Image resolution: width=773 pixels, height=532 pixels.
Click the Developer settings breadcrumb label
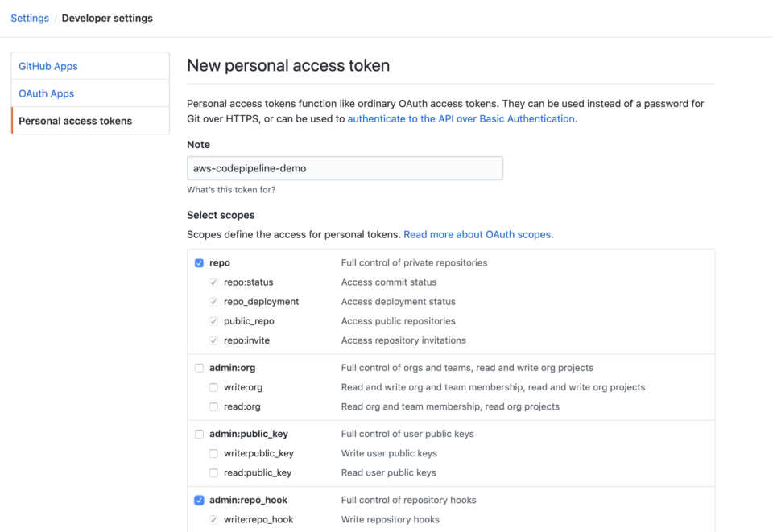pyautogui.click(x=107, y=18)
